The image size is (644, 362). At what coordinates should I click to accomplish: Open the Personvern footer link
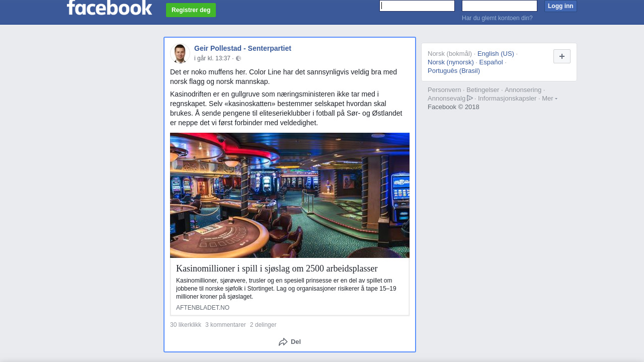pyautogui.click(x=444, y=90)
